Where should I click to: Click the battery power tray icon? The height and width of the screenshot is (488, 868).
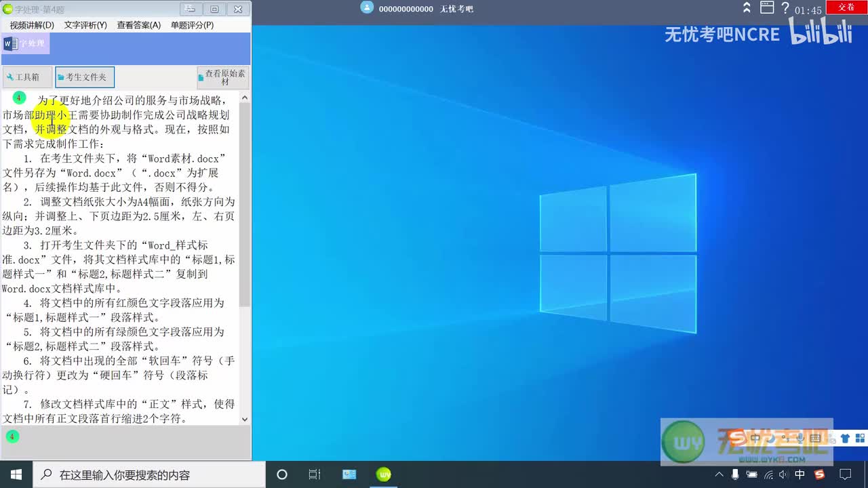tap(752, 474)
